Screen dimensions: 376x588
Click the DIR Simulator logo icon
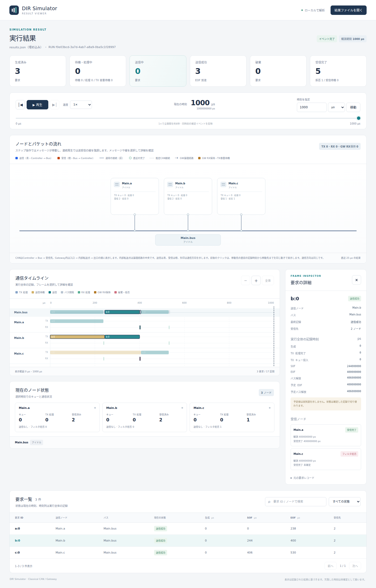coord(14,10)
